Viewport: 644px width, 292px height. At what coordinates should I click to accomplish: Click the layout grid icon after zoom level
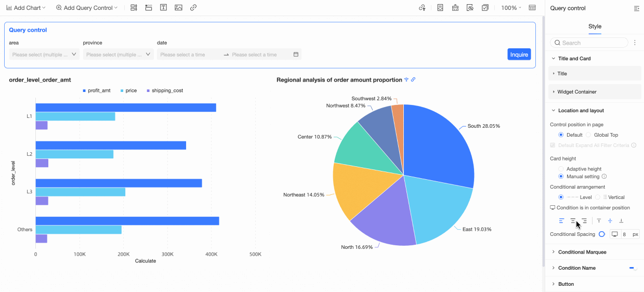(x=532, y=8)
